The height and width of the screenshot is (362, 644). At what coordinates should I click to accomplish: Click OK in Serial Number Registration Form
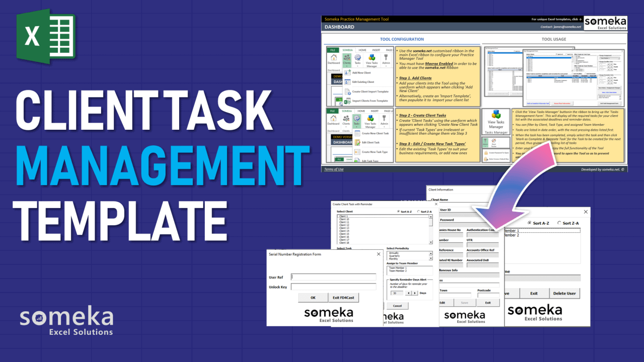pyautogui.click(x=313, y=298)
